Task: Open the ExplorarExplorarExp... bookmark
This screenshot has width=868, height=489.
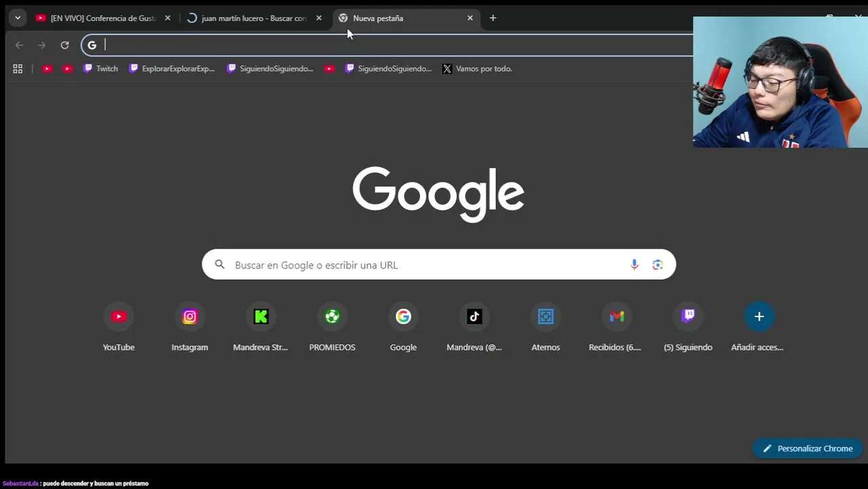Action: pos(172,69)
